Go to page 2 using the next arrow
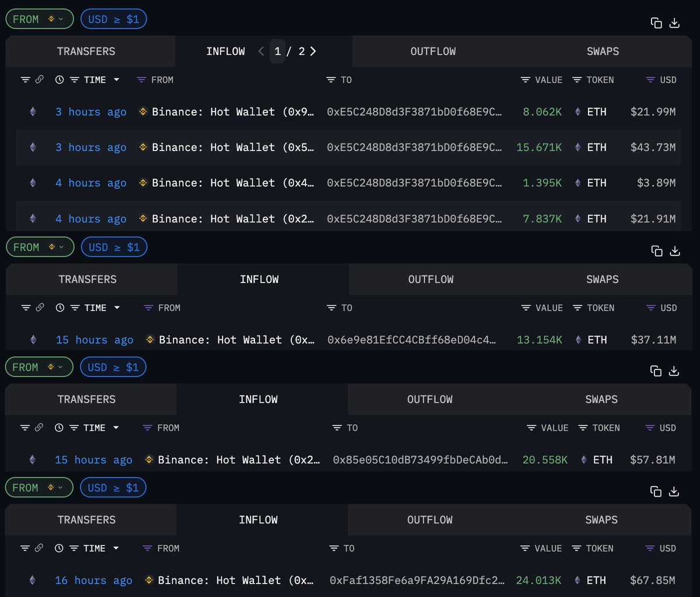Screen dimensions: 700x597 [313, 51]
